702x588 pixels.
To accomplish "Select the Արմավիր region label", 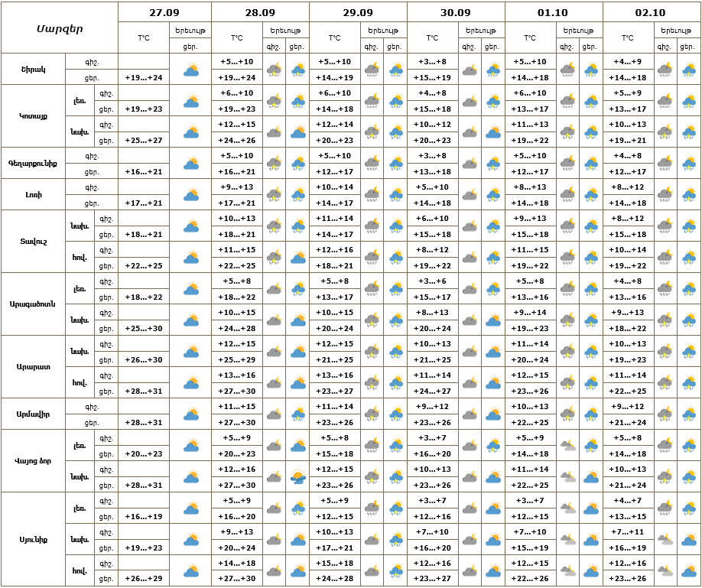I will coord(33,414).
